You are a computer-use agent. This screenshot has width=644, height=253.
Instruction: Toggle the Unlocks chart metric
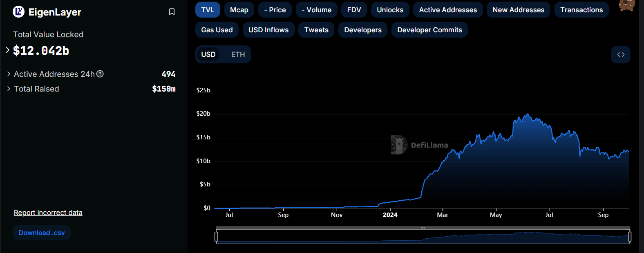(390, 10)
